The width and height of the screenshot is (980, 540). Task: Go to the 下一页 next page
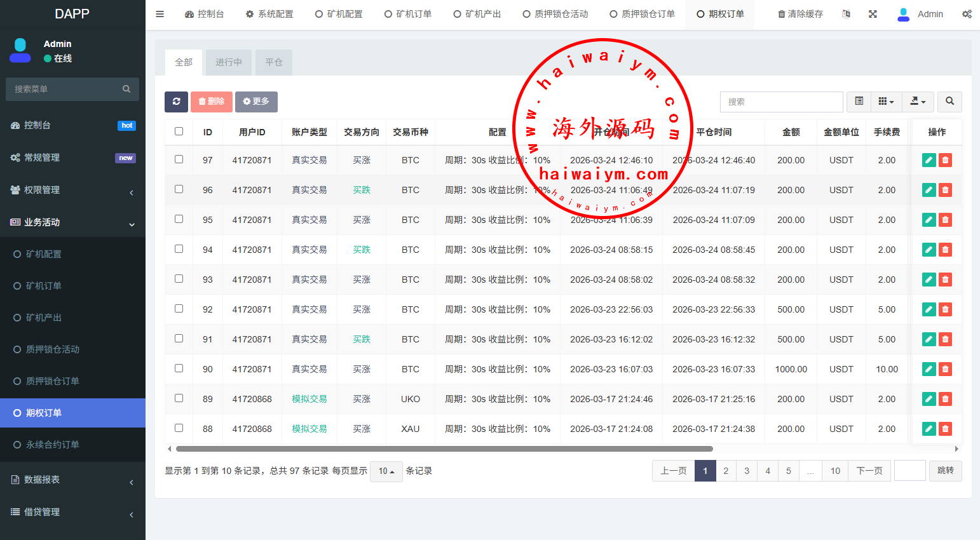pos(869,471)
